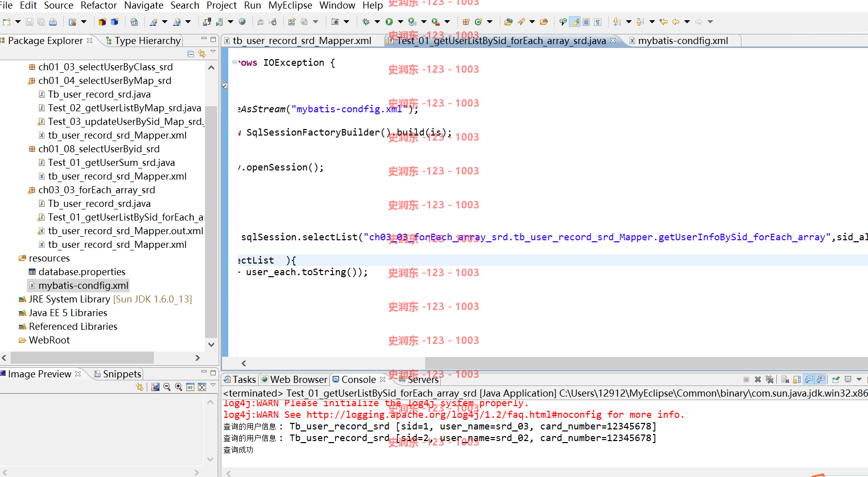The width and height of the screenshot is (868, 477).
Task: Click the Back navigation arrow icon
Action: [676, 22]
